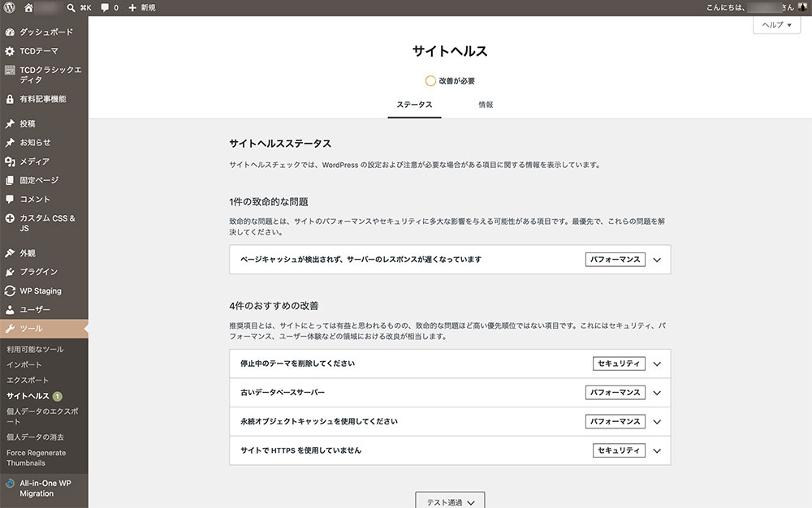The height and width of the screenshot is (508, 812).
Task: Open site home icon in admin bar
Action: pos(28,8)
